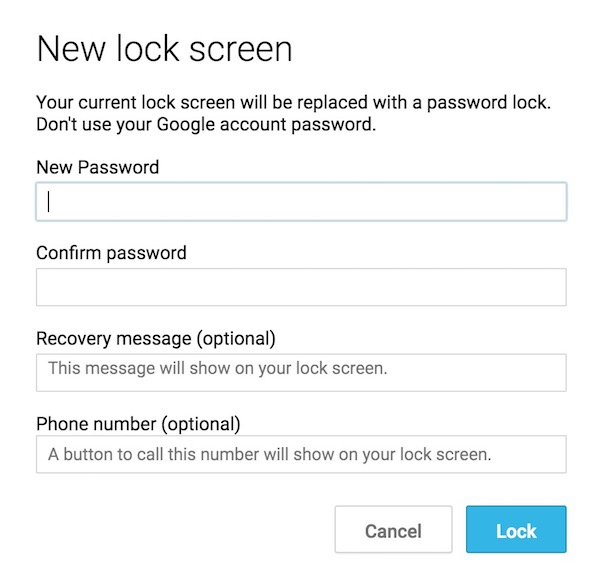Click the "Don't use your Google account" warning
Screen dimensions: 600x577
click(203, 125)
